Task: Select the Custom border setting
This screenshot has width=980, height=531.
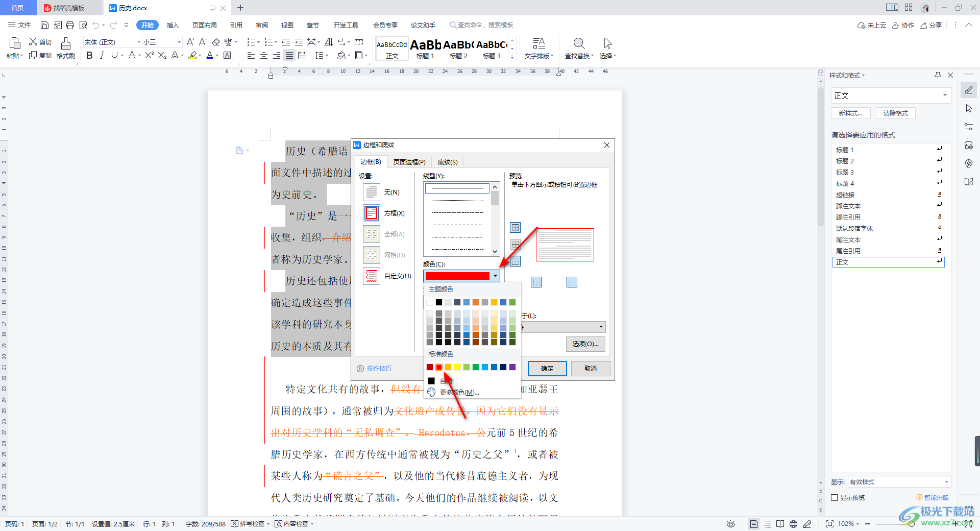Action: pos(372,276)
